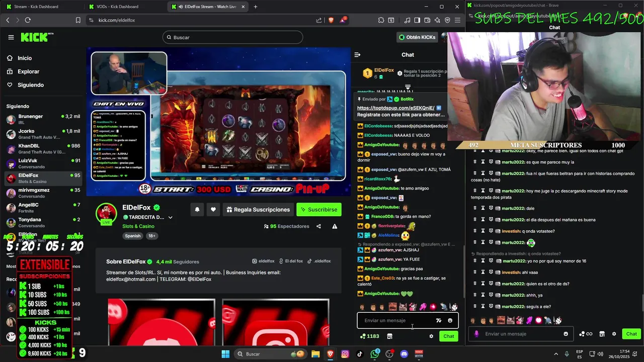Timeout martu2022 on 'seguís a ele?' message
This screenshot has height=362, width=644.
483,306
